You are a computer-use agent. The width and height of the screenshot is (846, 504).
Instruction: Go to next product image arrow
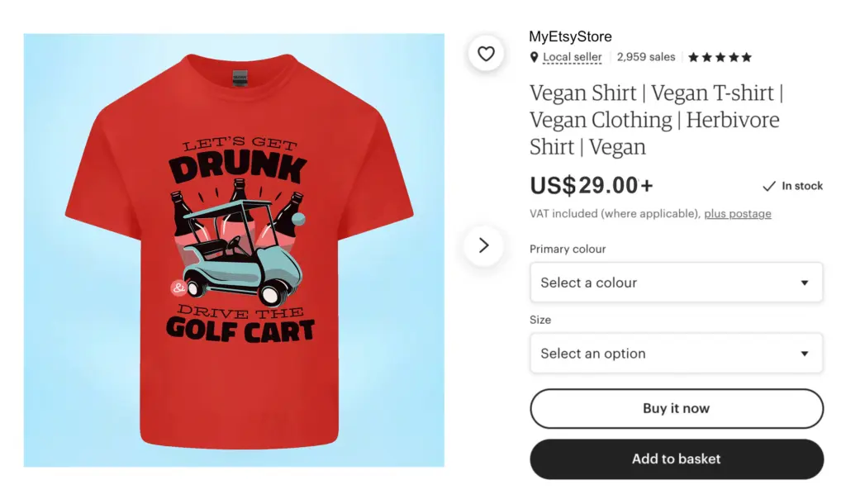484,245
